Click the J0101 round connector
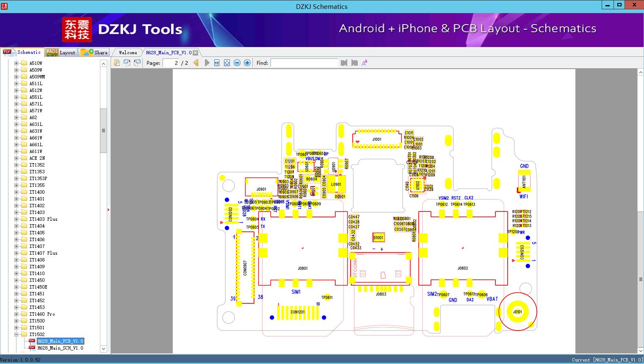The height and width of the screenshot is (364, 644). [517, 311]
